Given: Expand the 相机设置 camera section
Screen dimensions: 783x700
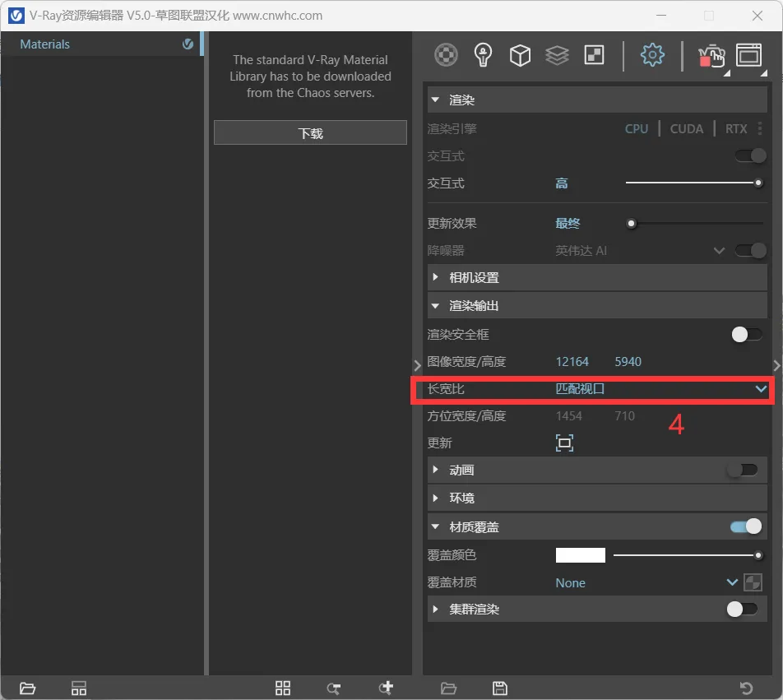Looking at the screenshot, I should 435,277.
